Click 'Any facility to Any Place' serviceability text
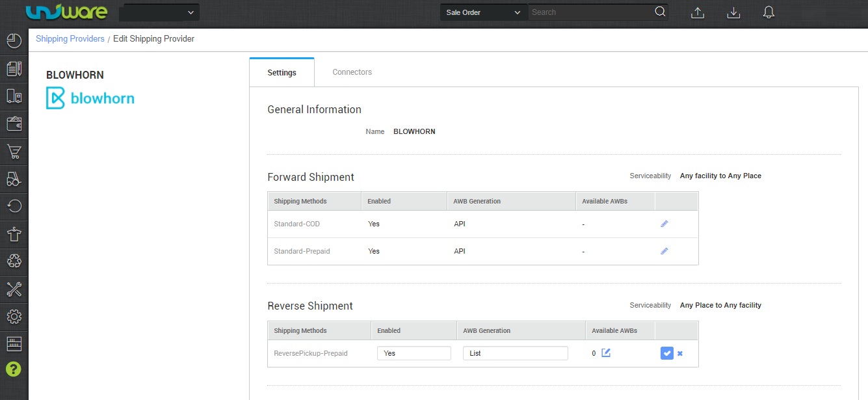 pos(720,176)
